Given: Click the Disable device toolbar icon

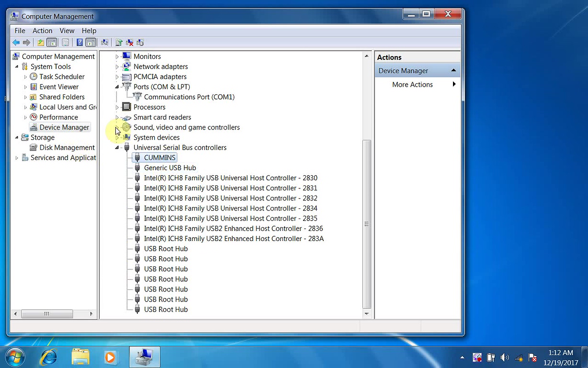Looking at the screenshot, I should [140, 43].
